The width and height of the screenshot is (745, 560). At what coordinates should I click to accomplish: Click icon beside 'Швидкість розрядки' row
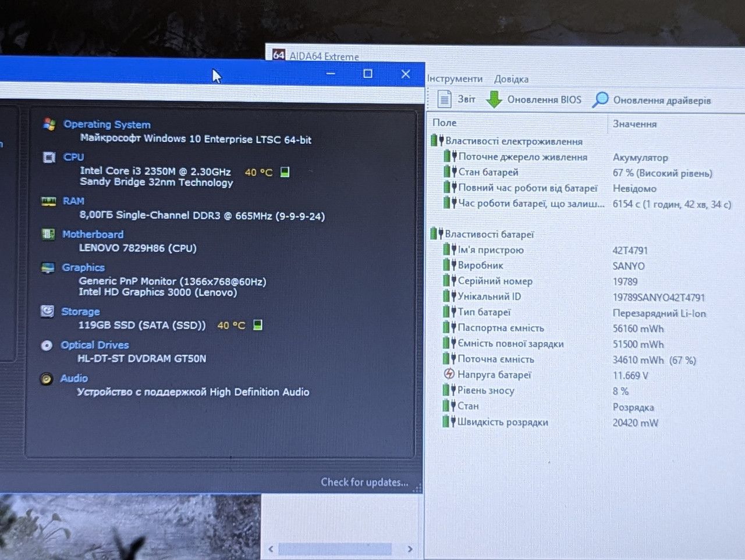[x=449, y=422]
